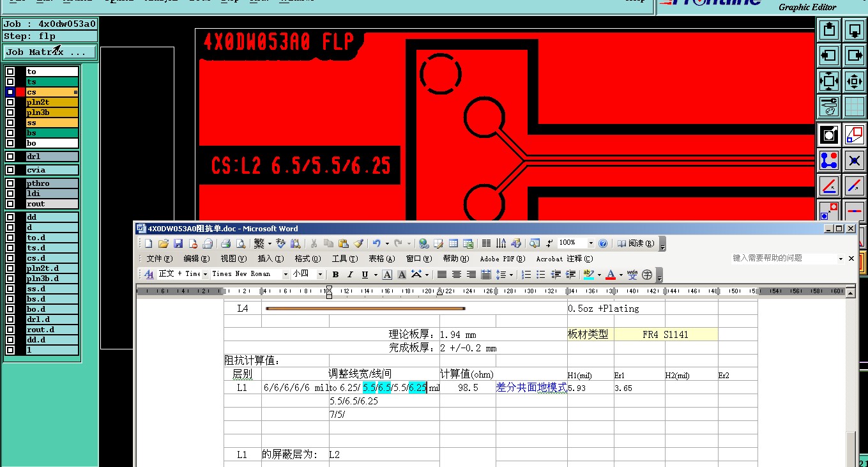Open a file with Word folder icon
The image size is (868, 467).
pos(164,243)
